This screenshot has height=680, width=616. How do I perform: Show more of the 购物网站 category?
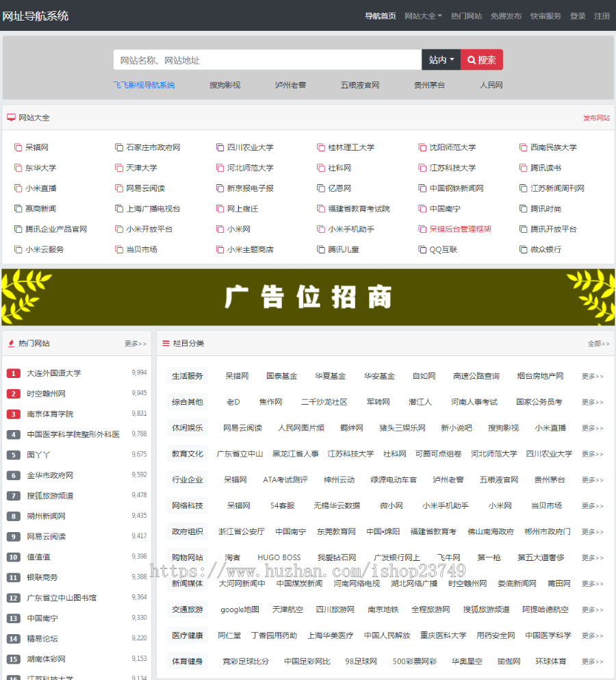(593, 557)
